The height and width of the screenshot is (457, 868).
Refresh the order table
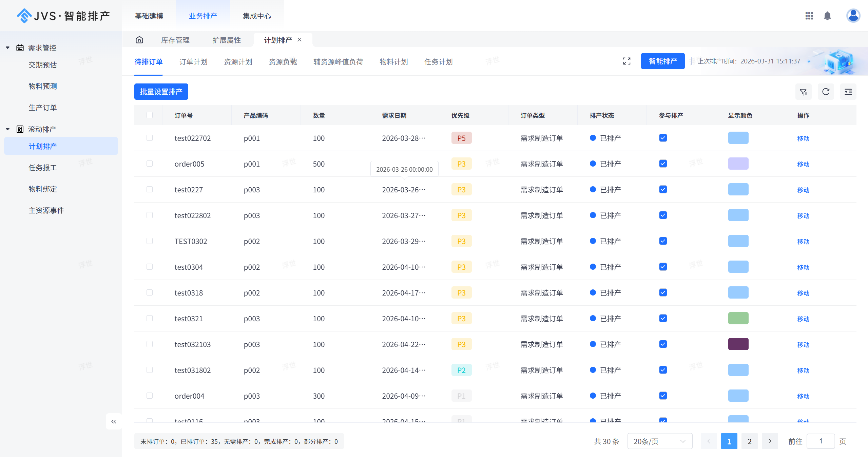point(826,92)
